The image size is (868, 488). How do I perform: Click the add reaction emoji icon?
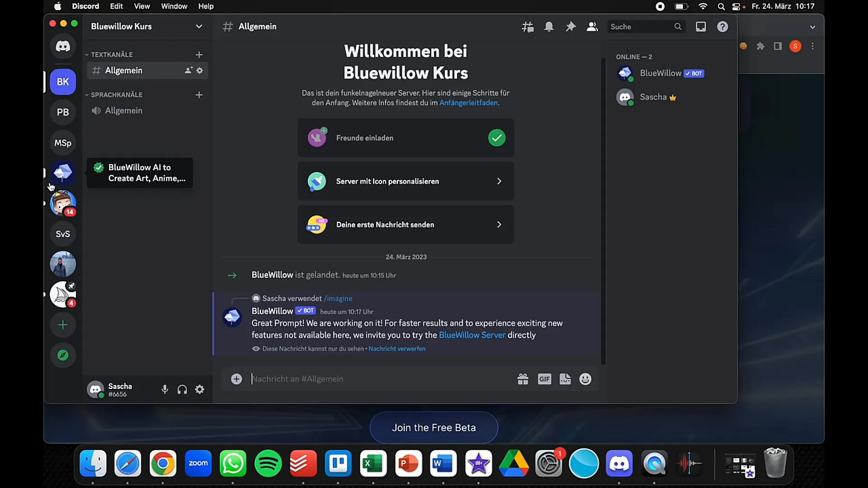tap(585, 379)
